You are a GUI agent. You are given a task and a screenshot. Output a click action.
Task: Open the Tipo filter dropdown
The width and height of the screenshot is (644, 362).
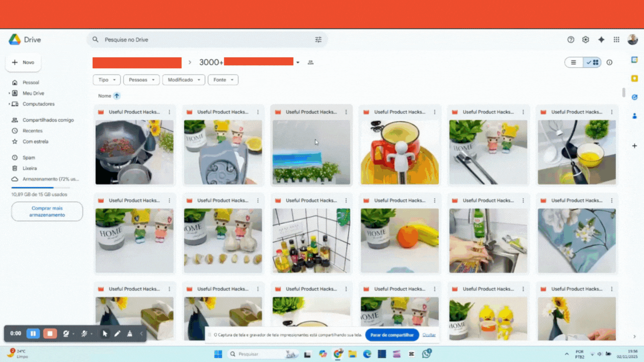pyautogui.click(x=107, y=80)
